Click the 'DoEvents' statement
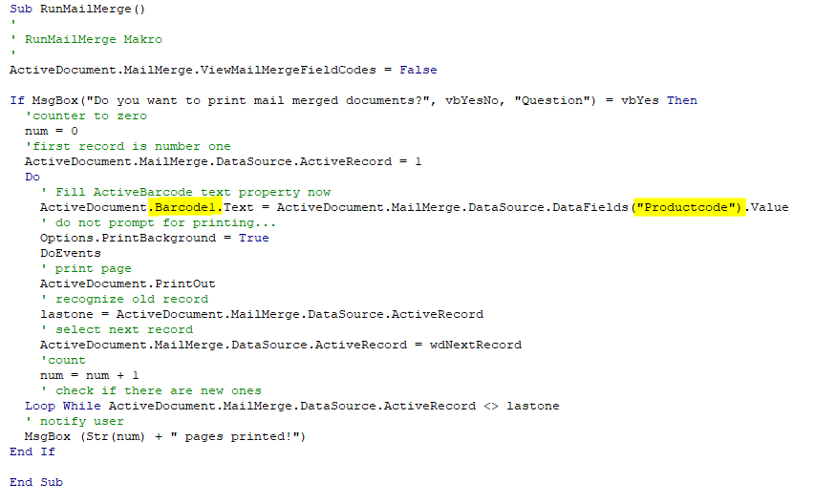This screenshot has height=504, width=836. 71,253
